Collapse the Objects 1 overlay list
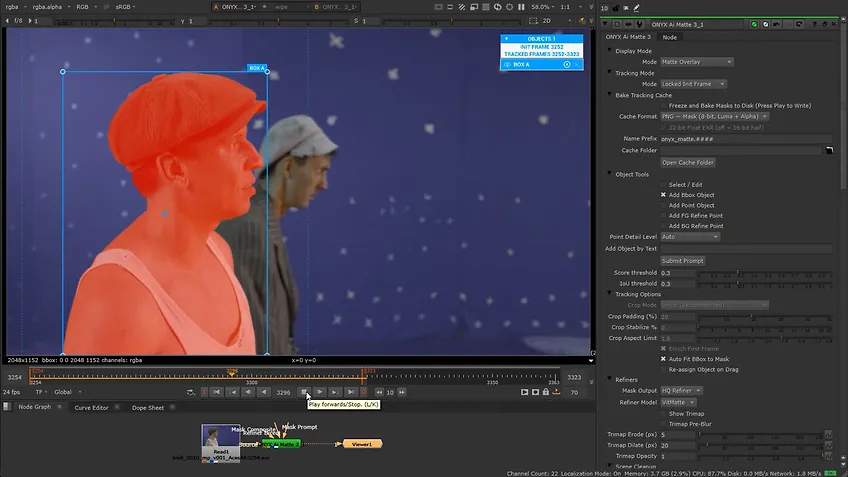 506,39
